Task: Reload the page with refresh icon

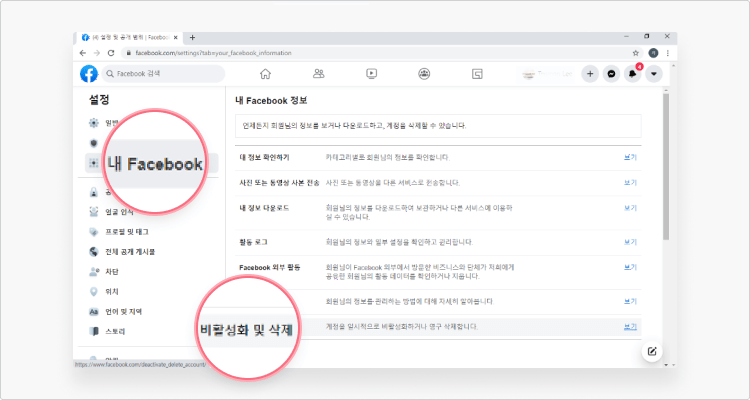Action: (111, 53)
